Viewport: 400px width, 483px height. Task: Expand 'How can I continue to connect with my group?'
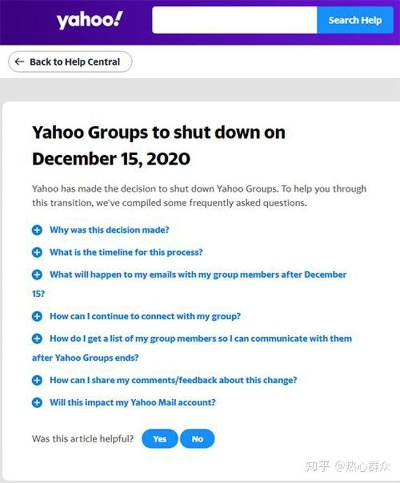point(145,316)
